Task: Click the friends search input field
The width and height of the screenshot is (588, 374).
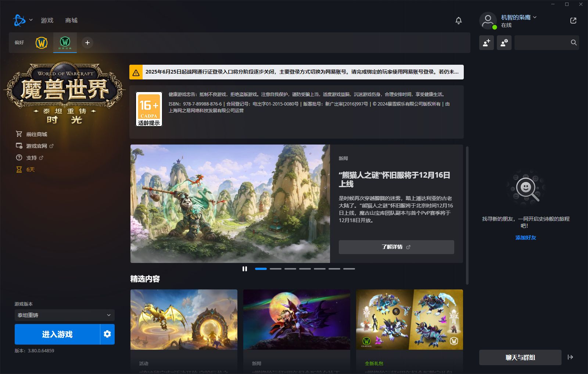Action: [x=542, y=43]
